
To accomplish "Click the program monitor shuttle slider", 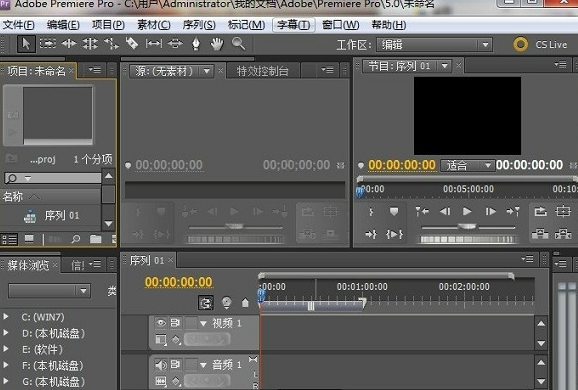I will click(467, 226).
